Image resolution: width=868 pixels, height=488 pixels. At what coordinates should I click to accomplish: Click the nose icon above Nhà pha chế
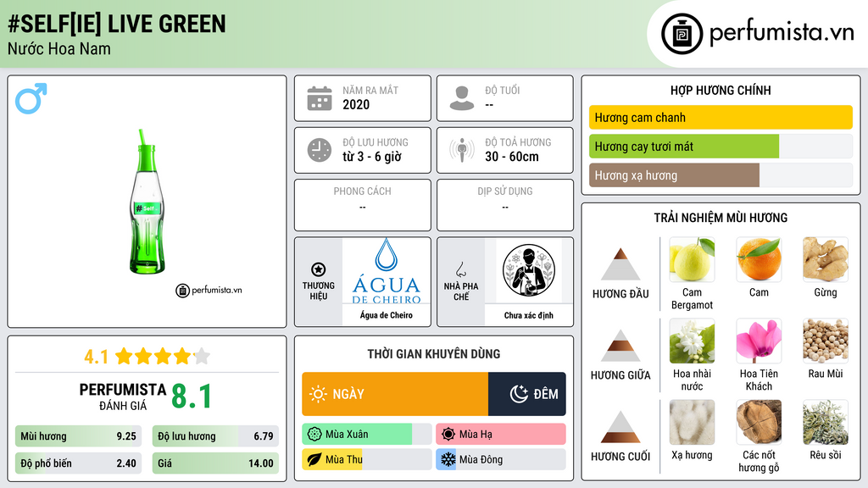pyautogui.click(x=460, y=269)
